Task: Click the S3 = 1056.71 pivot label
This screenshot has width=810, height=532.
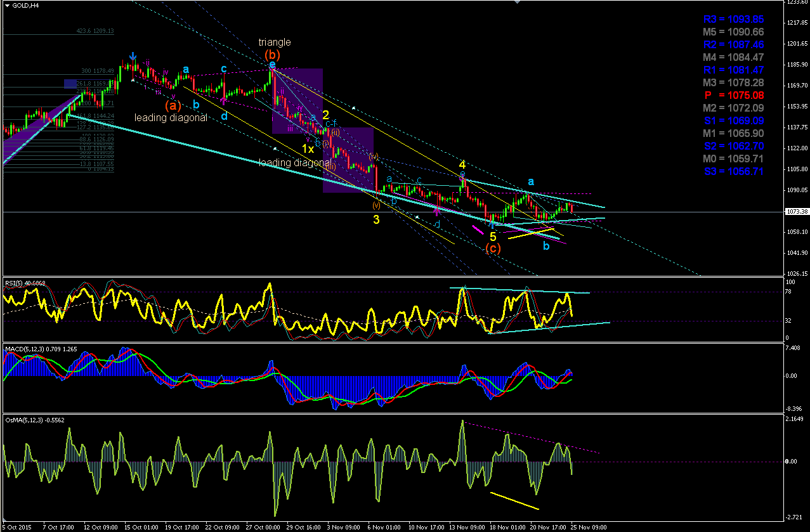Action: pyautogui.click(x=734, y=171)
